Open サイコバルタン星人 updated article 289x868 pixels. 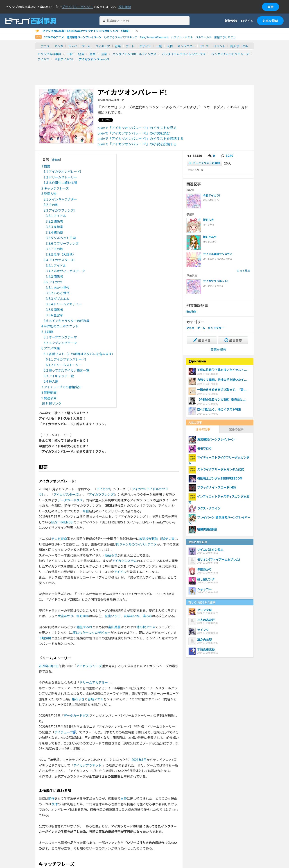[x=210, y=550]
